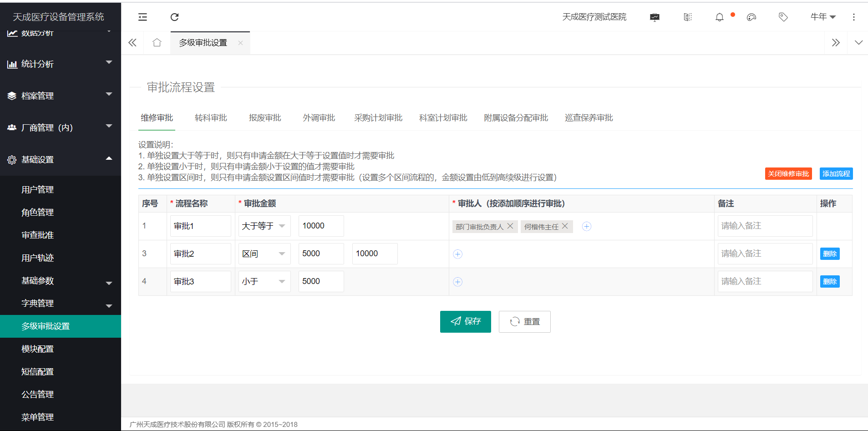Viewport: 868px width, 431px height.
Task: Open the 牛年 user dropdown
Action: [823, 17]
